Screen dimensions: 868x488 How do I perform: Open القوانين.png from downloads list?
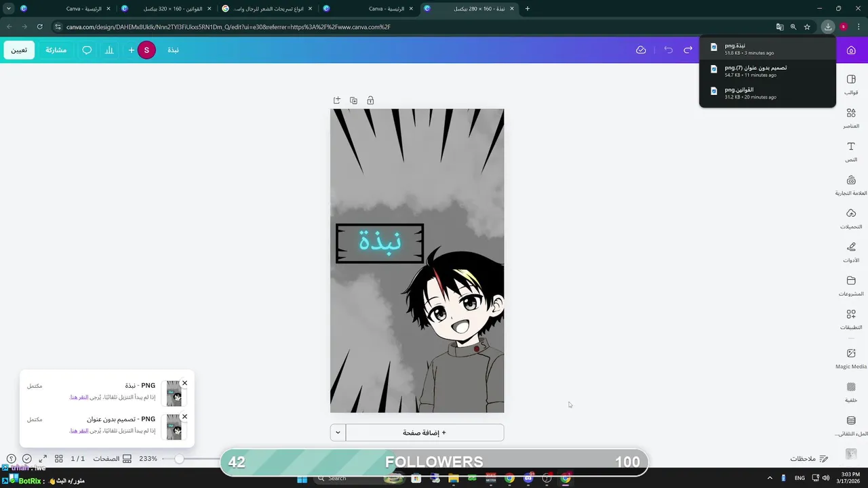pos(767,92)
